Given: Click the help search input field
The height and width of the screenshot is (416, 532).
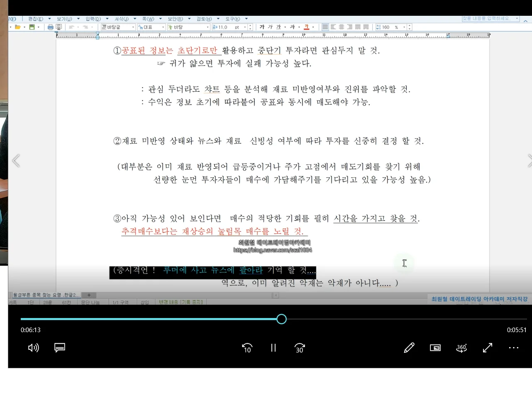Looking at the screenshot, I should click(491, 19).
